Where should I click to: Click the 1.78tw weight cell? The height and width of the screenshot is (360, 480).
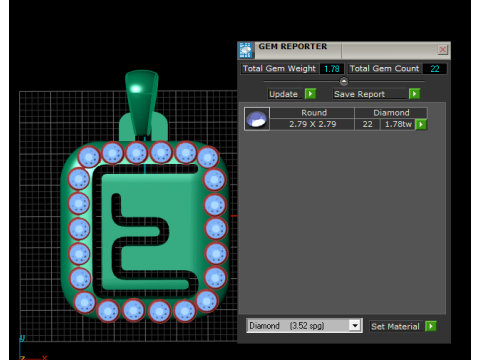(398, 124)
